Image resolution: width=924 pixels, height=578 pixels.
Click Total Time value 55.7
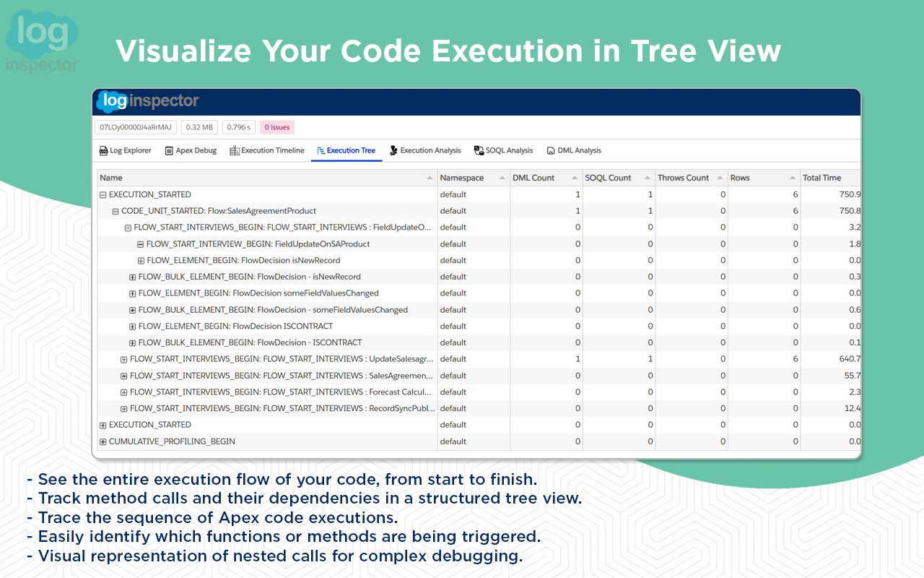click(x=852, y=376)
